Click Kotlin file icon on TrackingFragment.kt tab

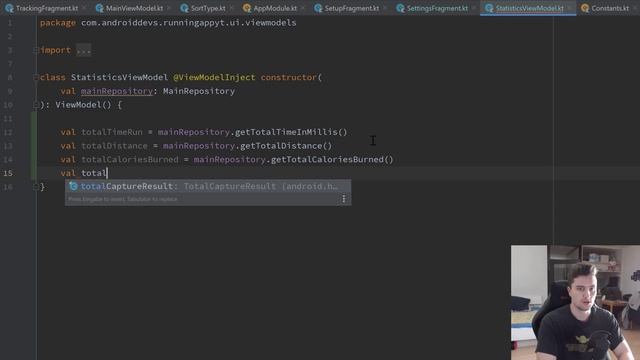9,8
